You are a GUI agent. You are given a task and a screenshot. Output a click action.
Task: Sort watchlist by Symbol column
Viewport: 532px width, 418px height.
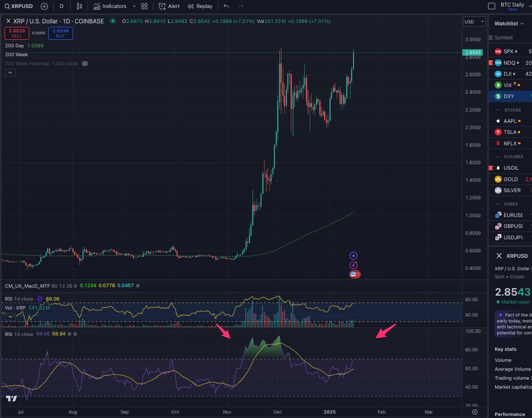(x=504, y=38)
